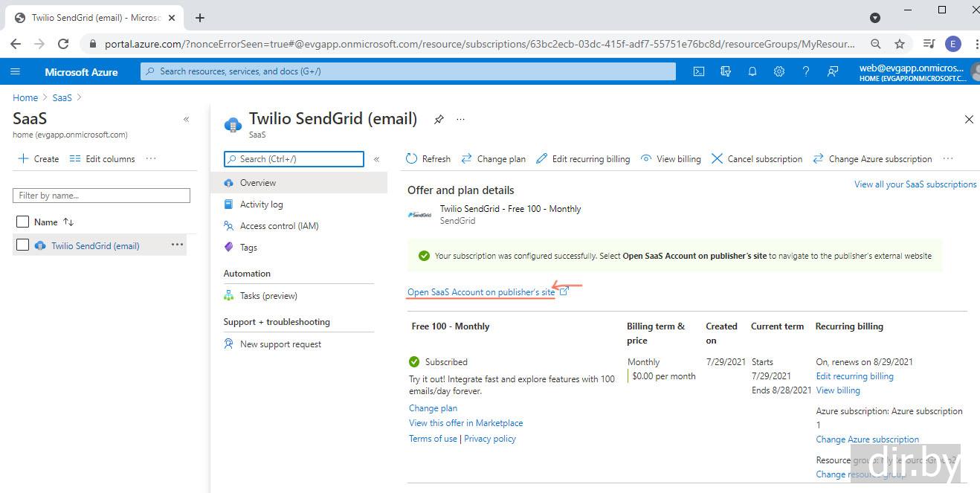980x493 pixels.
Task: Click Change plan in the command bar
Action: 493,159
